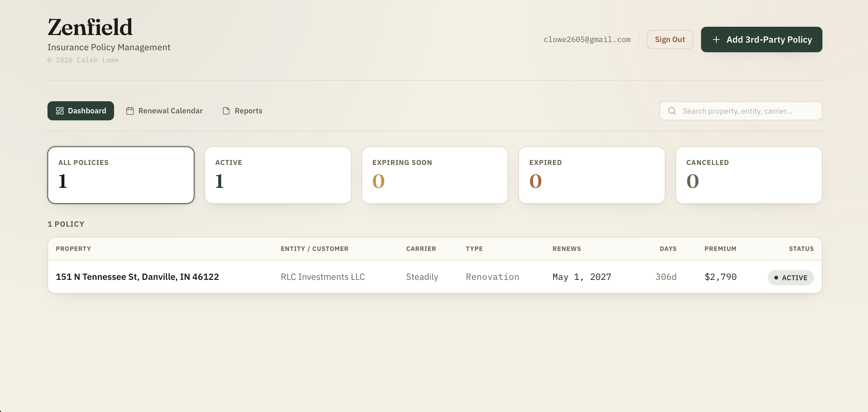The width and height of the screenshot is (868, 412).
Task: Sort by the Status column header
Action: coord(801,248)
